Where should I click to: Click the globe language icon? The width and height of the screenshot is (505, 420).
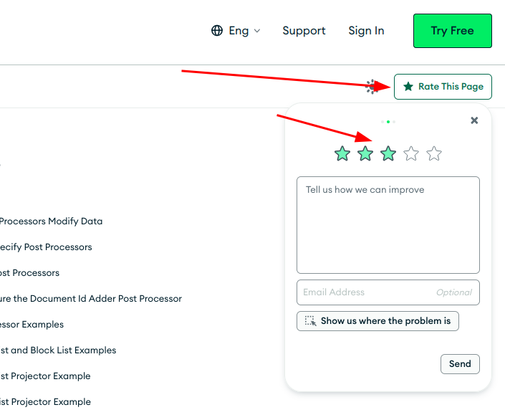tap(217, 31)
